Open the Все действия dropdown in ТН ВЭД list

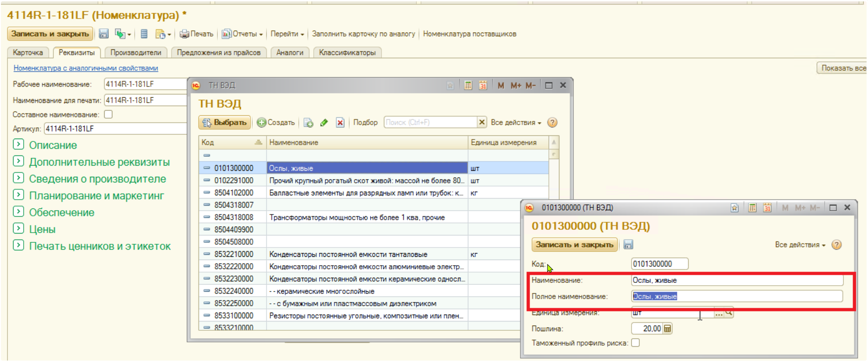[516, 122]
